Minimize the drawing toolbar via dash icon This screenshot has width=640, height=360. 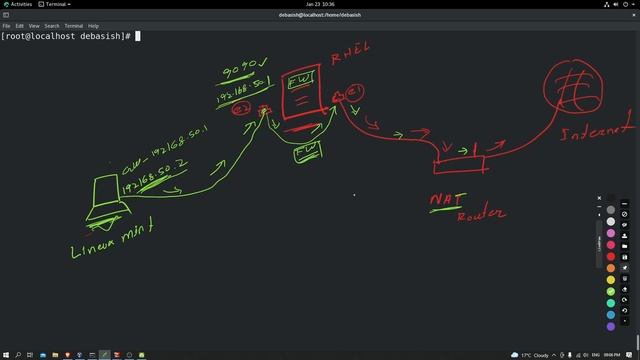pos(599,207)
